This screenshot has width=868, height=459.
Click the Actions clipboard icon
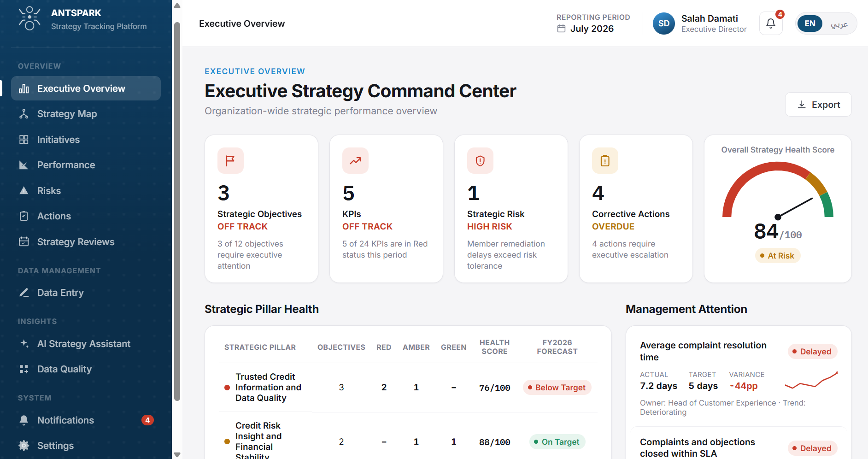point(24,216)
